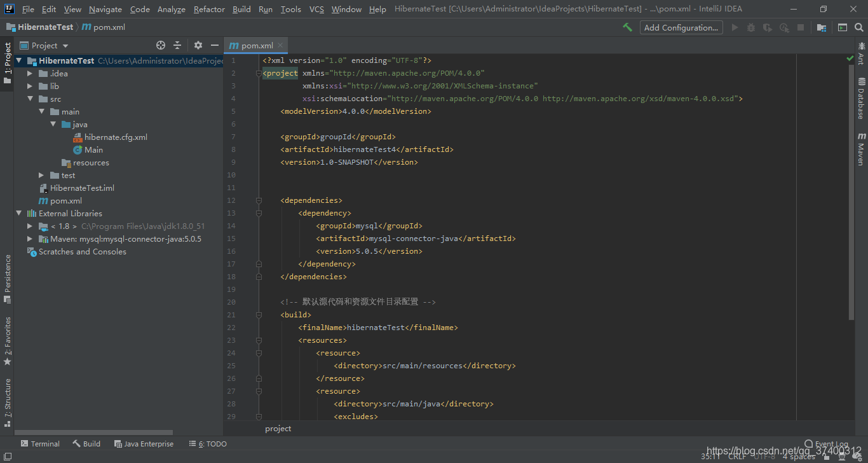Open the Maven tool window
868x463 pixels.
point(861,148)
